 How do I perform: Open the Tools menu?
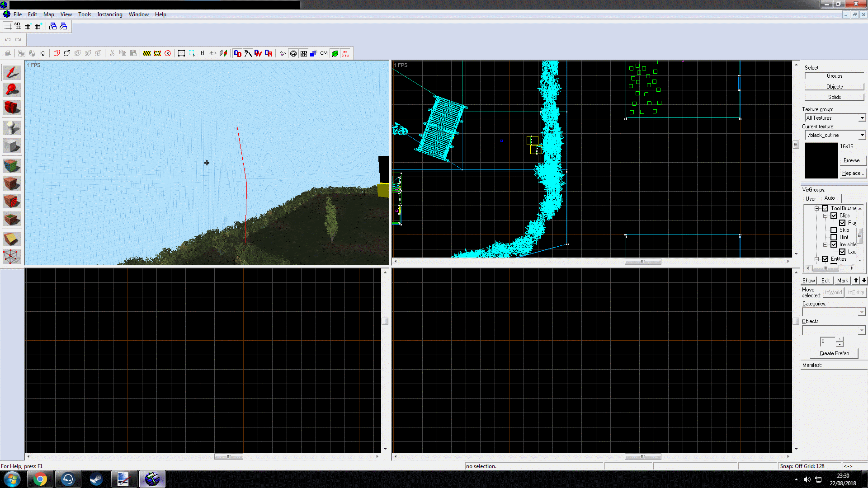(x=85, y=14)
